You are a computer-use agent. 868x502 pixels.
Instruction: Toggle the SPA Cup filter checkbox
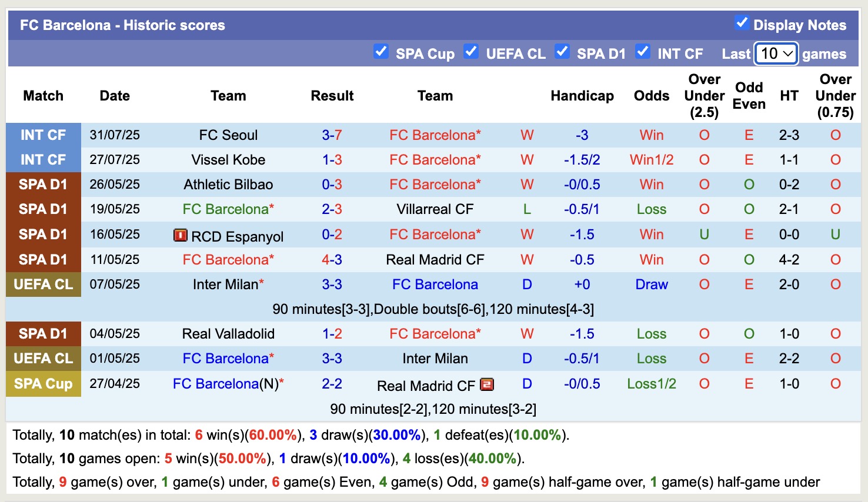(381, 52)
